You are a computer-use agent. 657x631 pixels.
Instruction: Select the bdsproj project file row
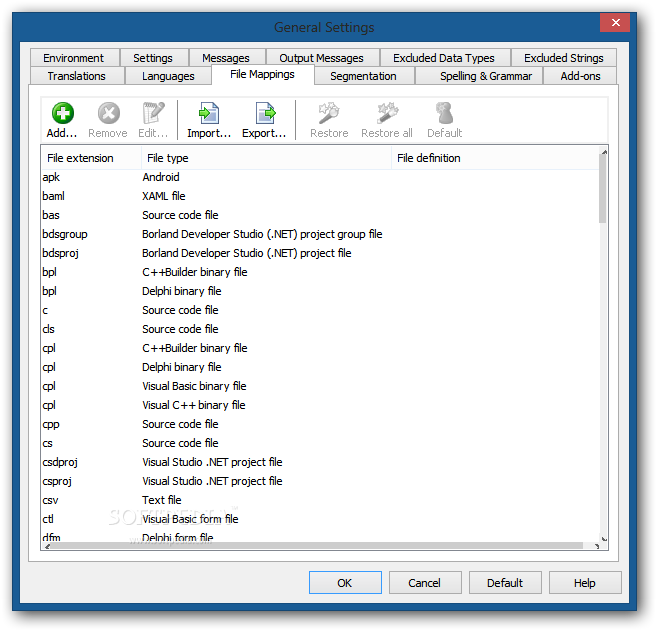320,253
